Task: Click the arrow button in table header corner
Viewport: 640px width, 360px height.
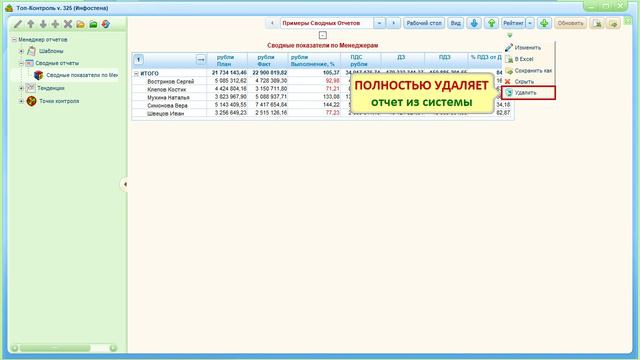Action: [201, 60]
